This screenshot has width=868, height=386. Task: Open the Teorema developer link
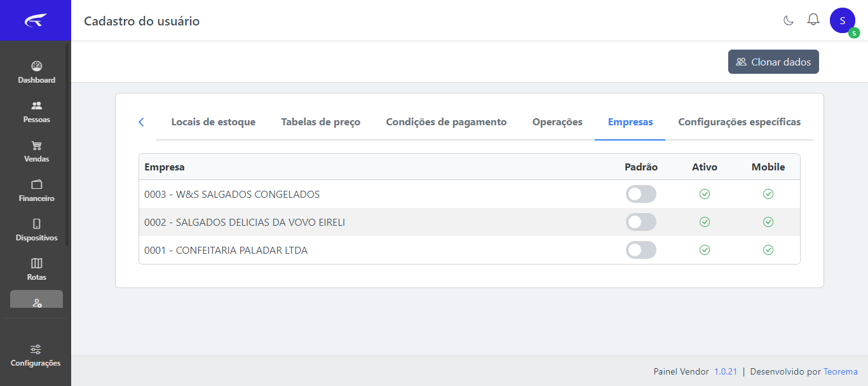[841, 371]
